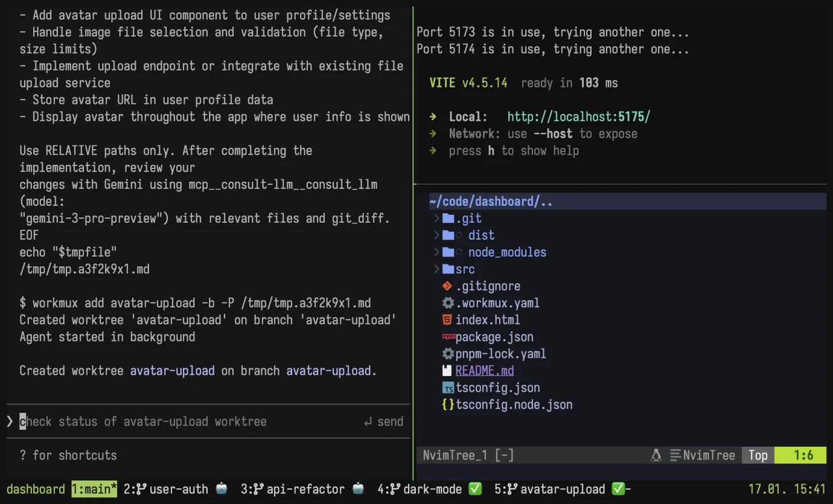Screen dimensions: 833x504
Task: Click the "? for shortcuts" hint
Action: click(x=68, y=455)
